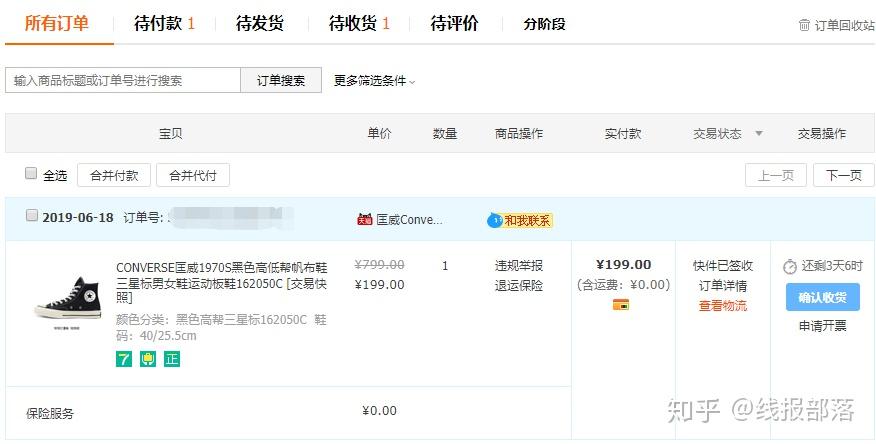Tick the 全选 select-all checkbox
This screenshot has height=444, width=876.
coord(31,174)
